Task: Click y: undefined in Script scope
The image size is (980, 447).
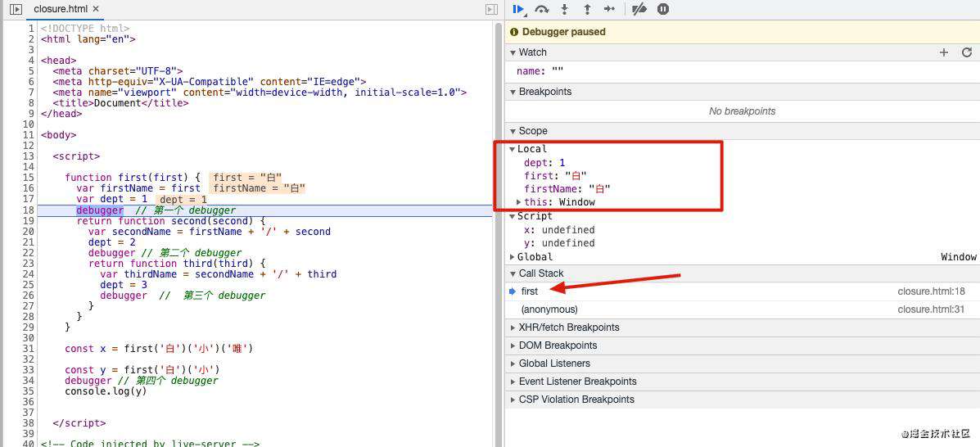Action: pyautogui.click(x=559, y=243)
